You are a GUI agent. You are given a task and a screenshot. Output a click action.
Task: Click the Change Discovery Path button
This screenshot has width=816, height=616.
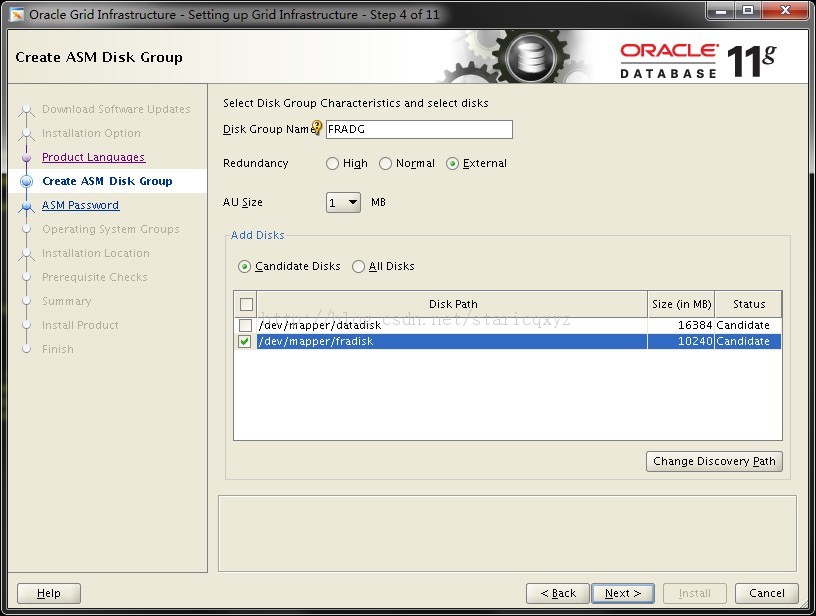714,461
